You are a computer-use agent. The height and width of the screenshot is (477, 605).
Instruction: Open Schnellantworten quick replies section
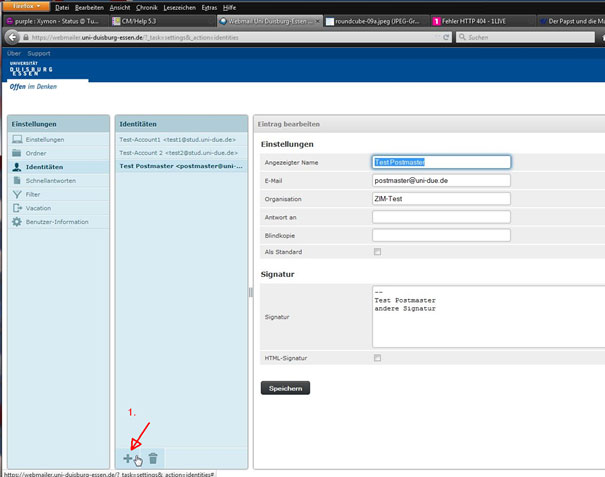51,180
